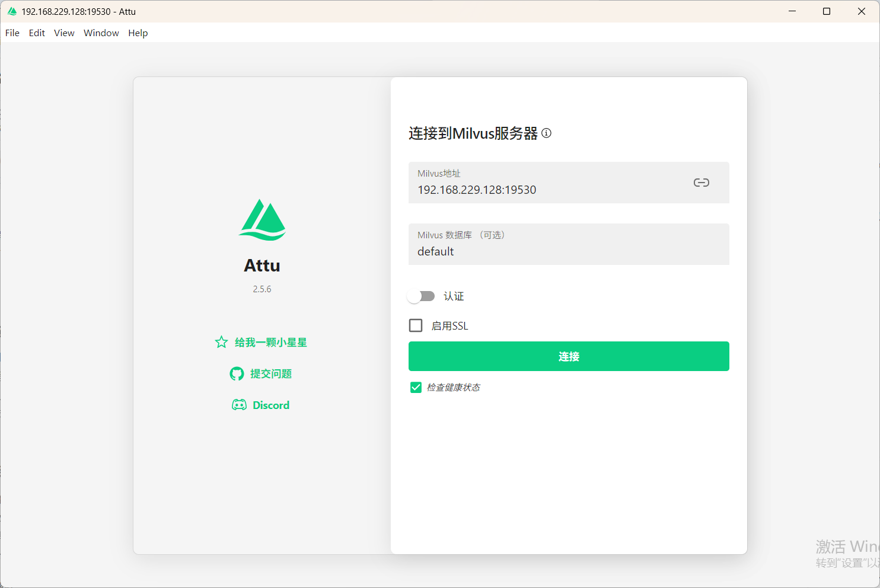
Task: Open the Discord community link
Action: coord(270,404)
